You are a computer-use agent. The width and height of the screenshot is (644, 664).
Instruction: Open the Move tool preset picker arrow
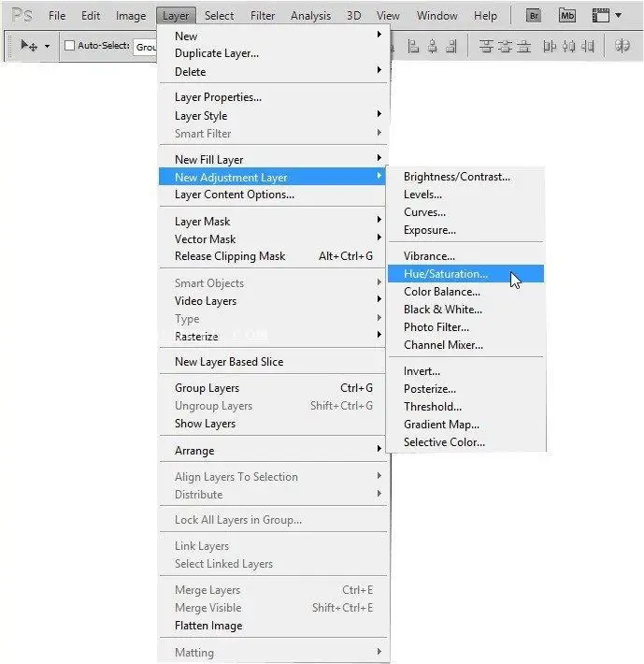tap(47, 46)
